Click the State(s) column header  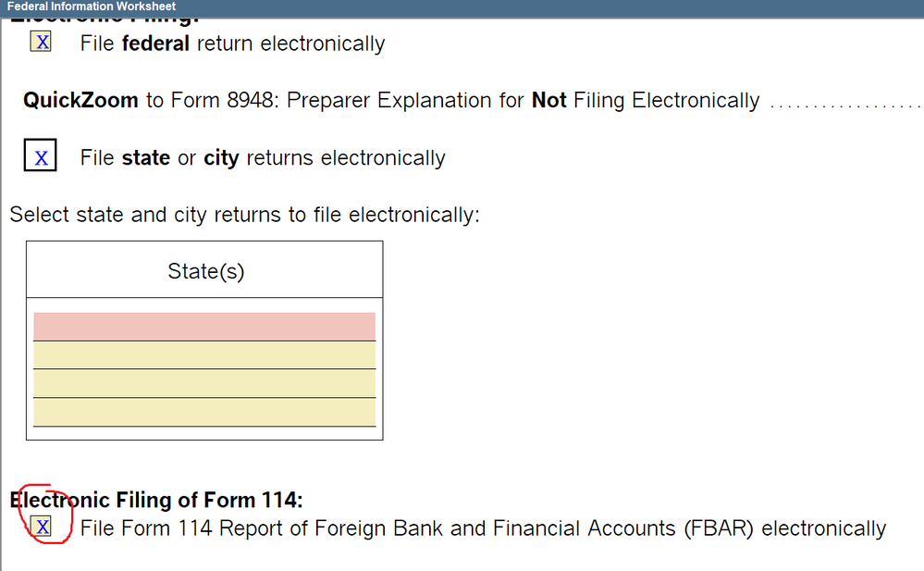(205, 271)
